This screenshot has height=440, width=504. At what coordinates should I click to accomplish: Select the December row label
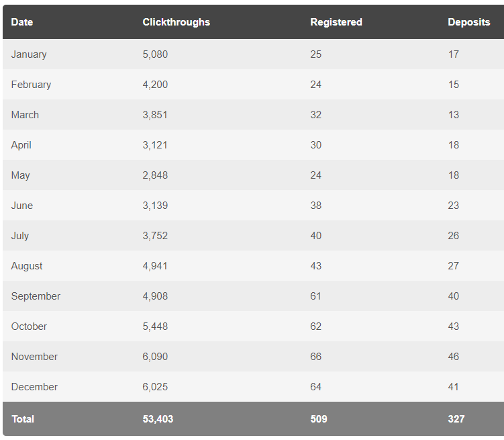[x=34, y=387]
